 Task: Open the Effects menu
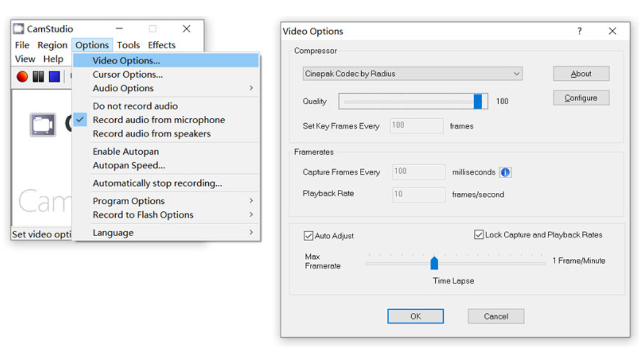point(161,45)
